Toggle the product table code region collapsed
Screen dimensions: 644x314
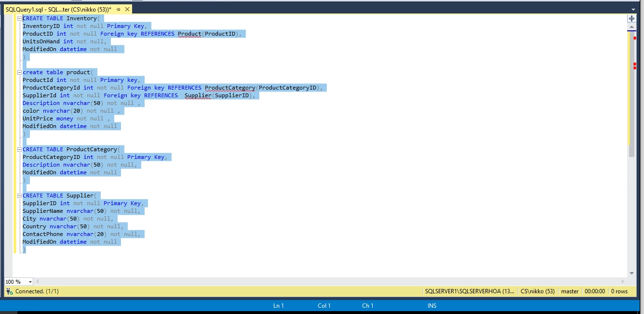tap(19, 72)
